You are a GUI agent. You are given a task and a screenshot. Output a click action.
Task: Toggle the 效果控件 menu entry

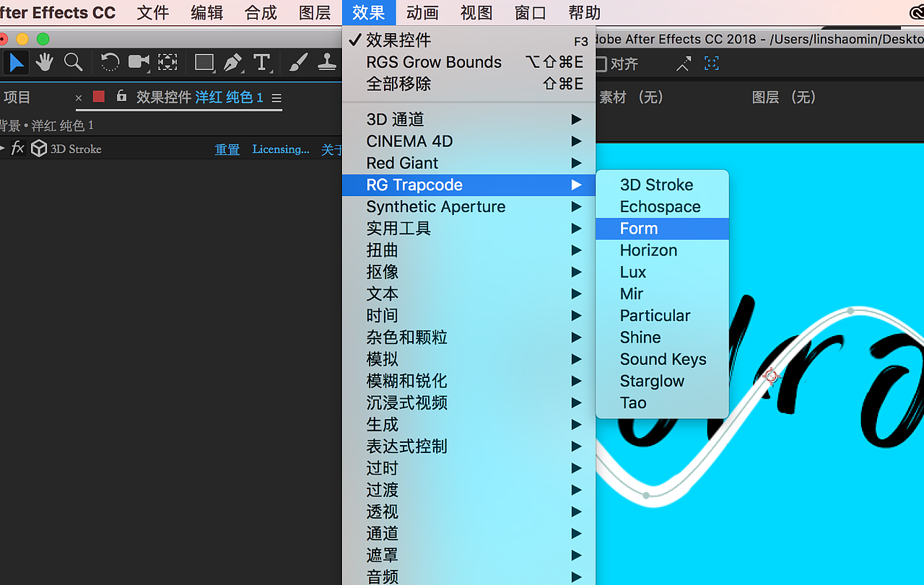coord(469,40)
